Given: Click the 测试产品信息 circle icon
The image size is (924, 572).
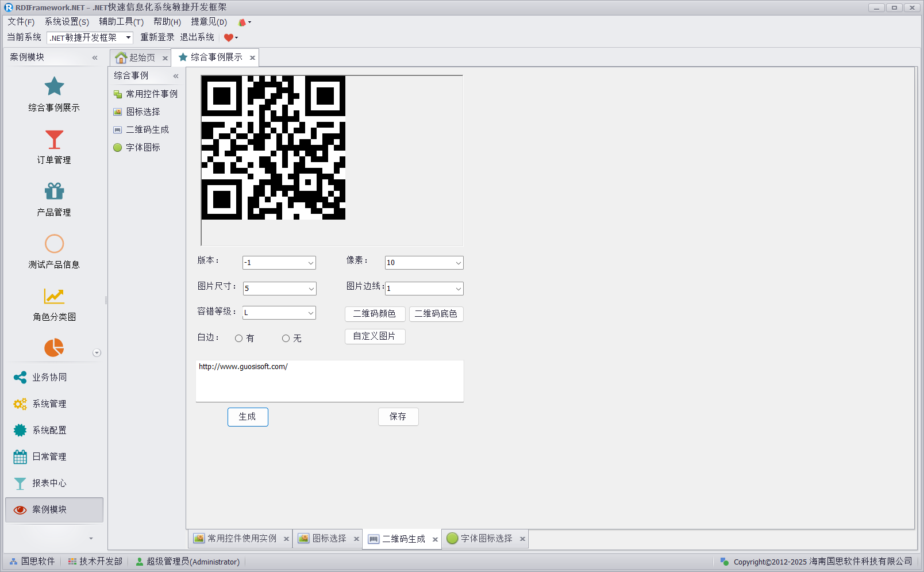Looking at the screenshot, I should [x=54, y=244].
